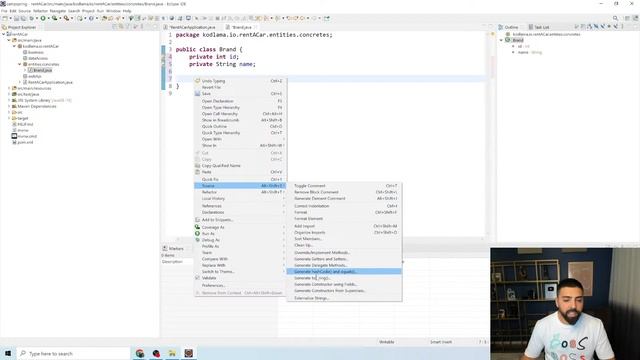Select pom.xml in Project Explorer
Screen dimensions: 640x360
coord(22,142)
